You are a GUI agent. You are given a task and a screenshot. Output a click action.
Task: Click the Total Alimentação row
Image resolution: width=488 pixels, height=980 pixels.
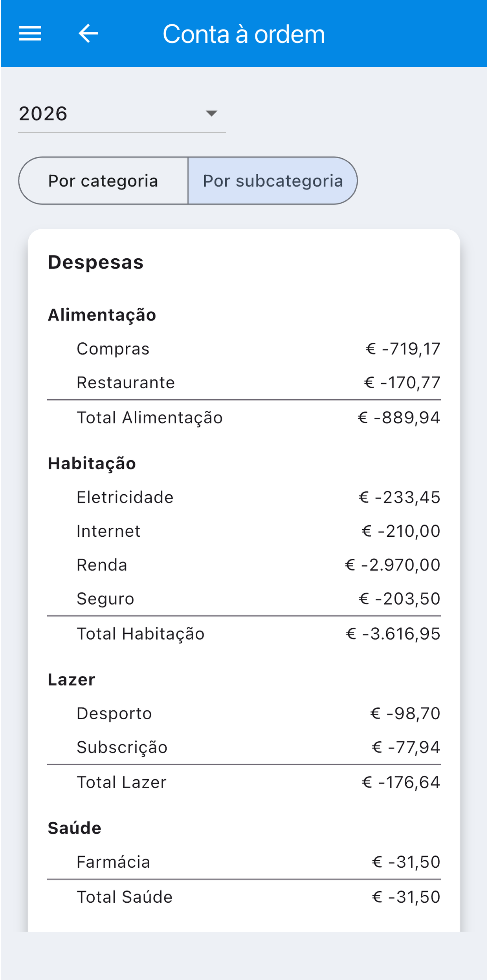click(244, 417)
